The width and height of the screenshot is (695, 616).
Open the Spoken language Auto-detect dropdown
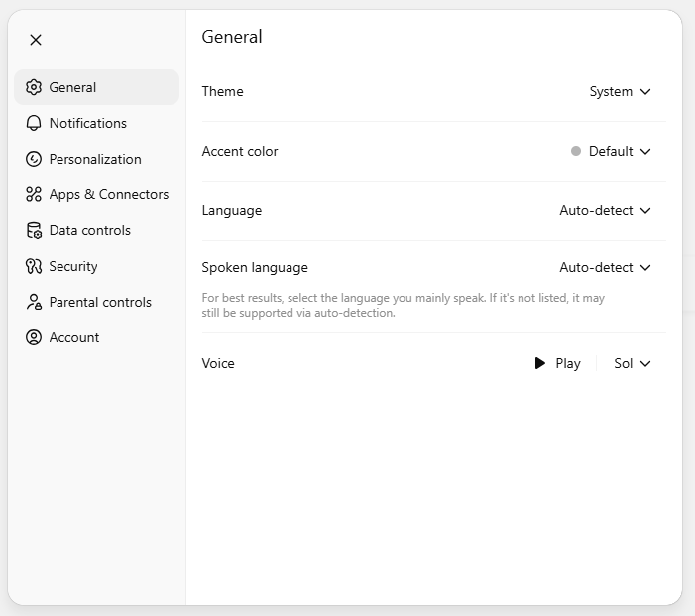tap(605, 267)
